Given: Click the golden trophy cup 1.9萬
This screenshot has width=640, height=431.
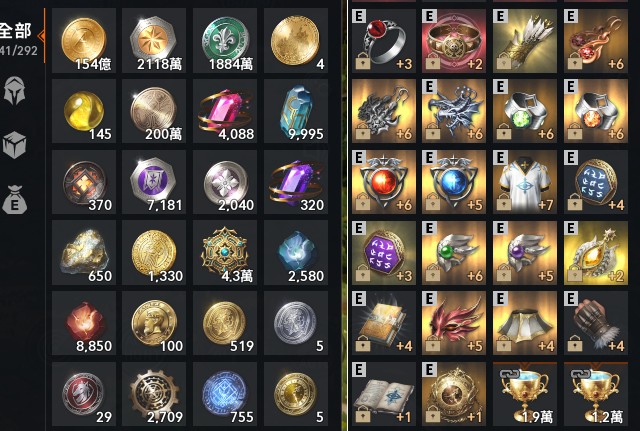Looking at the screenshot, I should pos(525,394).
